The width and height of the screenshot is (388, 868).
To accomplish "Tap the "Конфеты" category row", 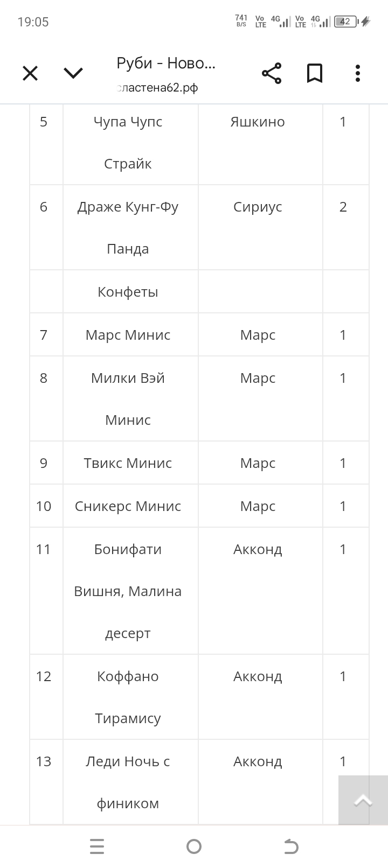I will click(x=128, y=292).
